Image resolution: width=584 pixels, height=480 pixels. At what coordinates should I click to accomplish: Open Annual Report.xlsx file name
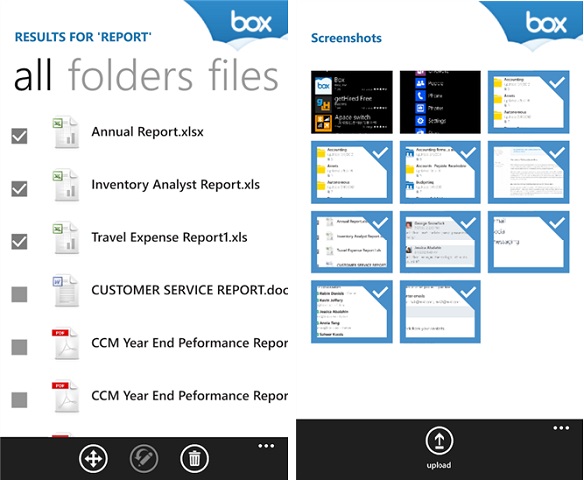coord(147,132)
